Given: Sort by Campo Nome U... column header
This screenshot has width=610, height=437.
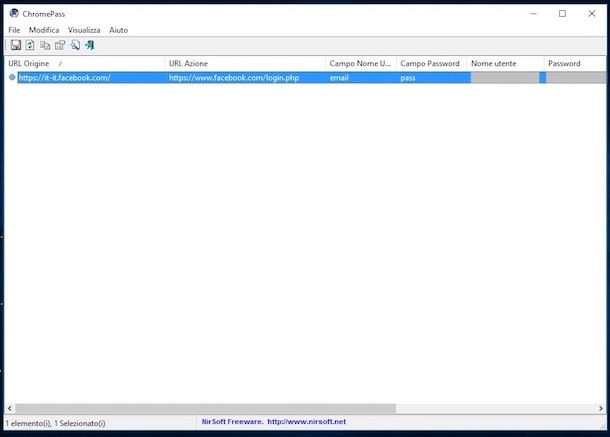Looking at the screenshot, I should pos(361,63).
